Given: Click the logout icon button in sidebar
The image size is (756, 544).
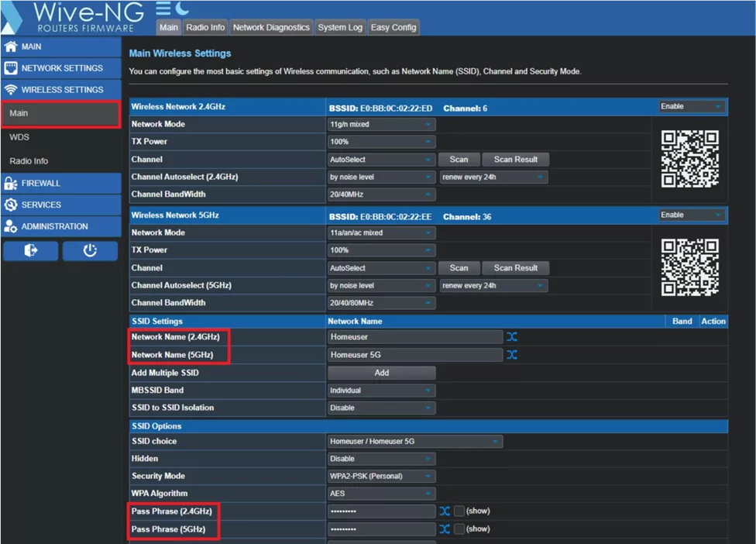Looking at the screenshot, I should pyautogui.click(x=30, y=250).
